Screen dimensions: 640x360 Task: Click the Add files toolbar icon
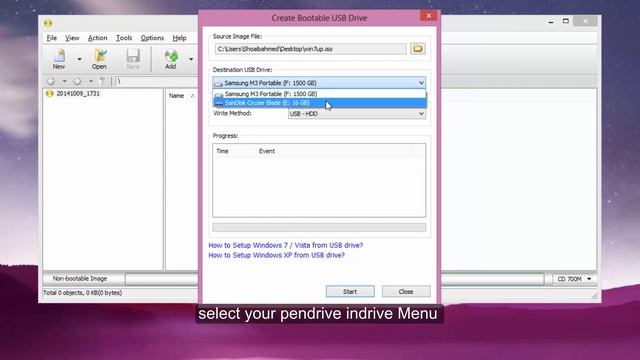tap(171, 59)
